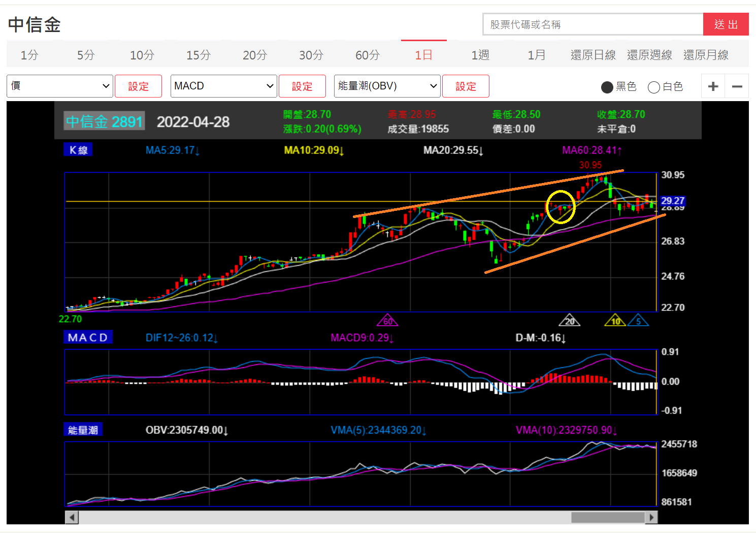Click the 成交量:19855 volume text
The image size is (756, 534).
418,129
